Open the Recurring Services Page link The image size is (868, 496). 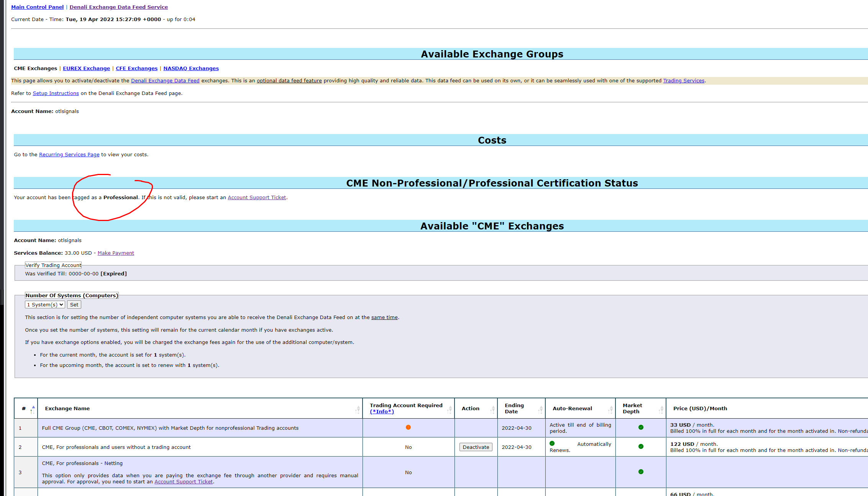tap(69, 155)
